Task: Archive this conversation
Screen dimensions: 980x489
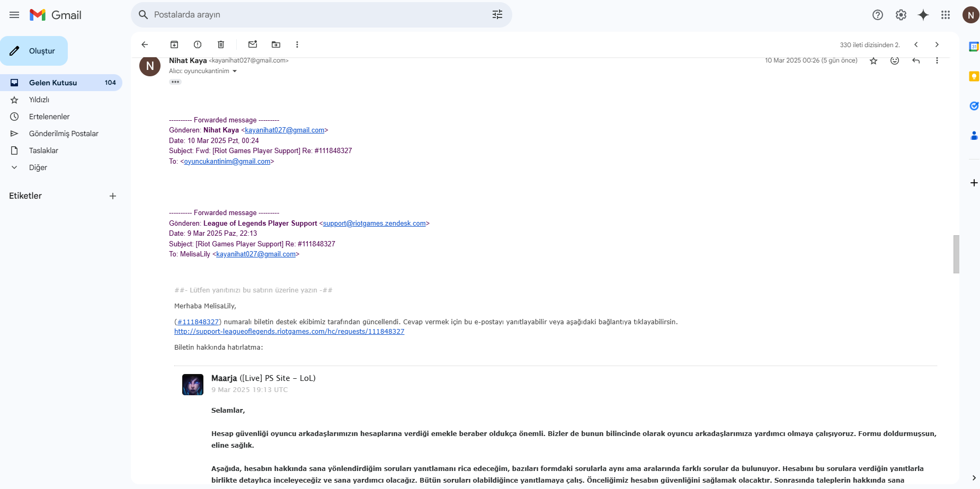Action: (174, 45)
